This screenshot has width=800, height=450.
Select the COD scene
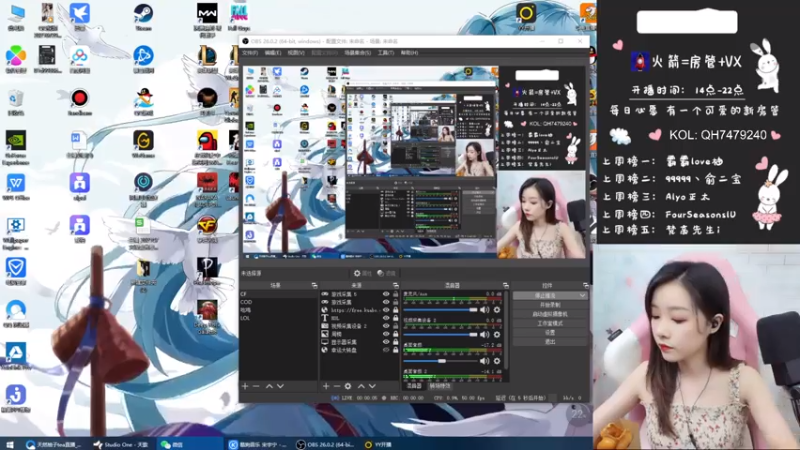click(x=278, y=302)
